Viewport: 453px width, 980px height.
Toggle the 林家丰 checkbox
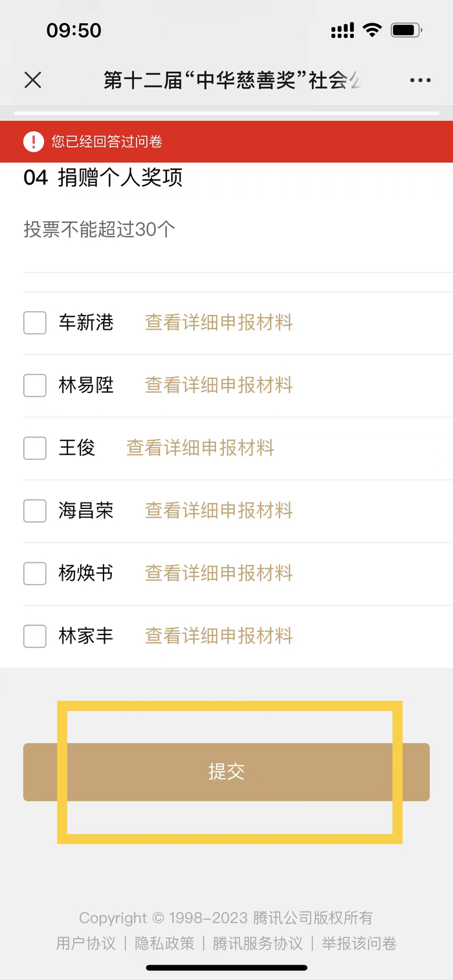[35, 636]
